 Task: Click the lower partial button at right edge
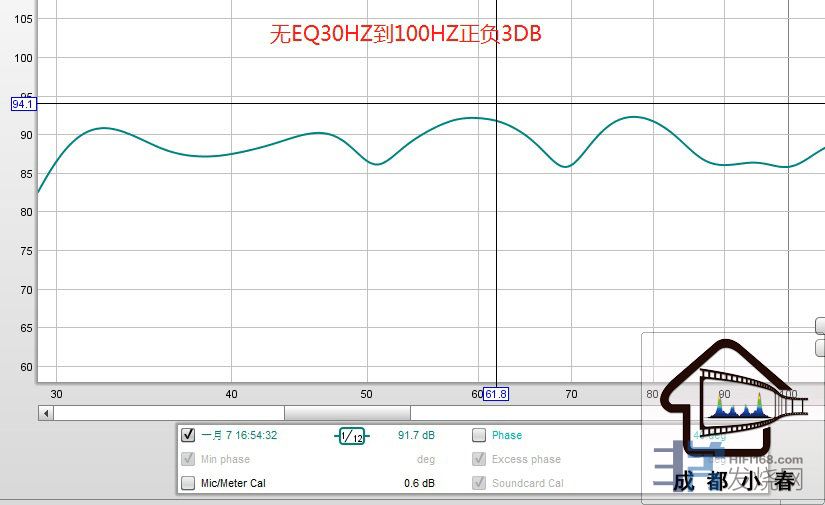[x=820, y=348]
